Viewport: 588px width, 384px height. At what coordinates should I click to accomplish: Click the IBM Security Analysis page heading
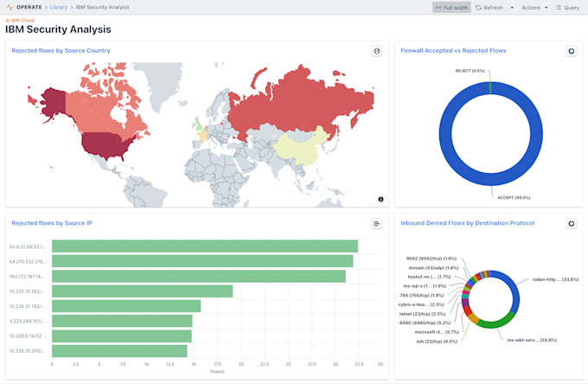58,29
